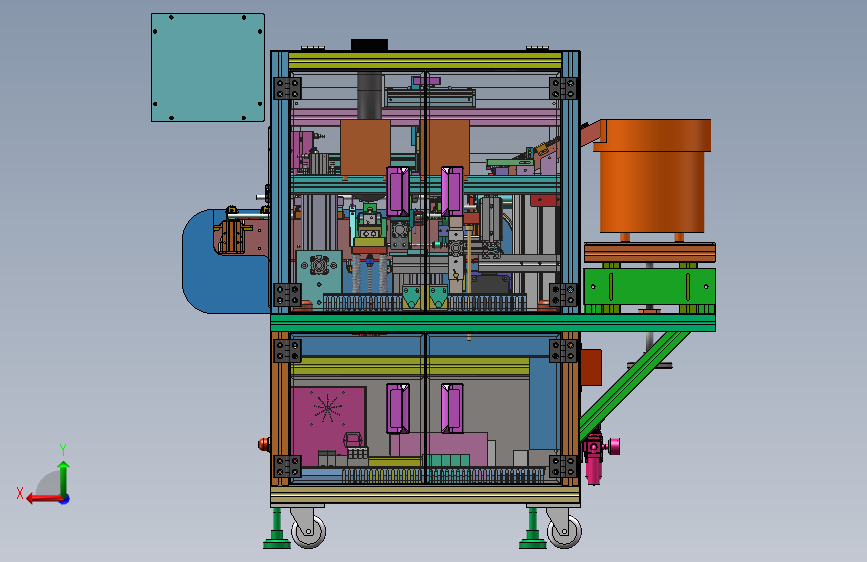Pick the teal fan plate in upper enclosure

318,277
